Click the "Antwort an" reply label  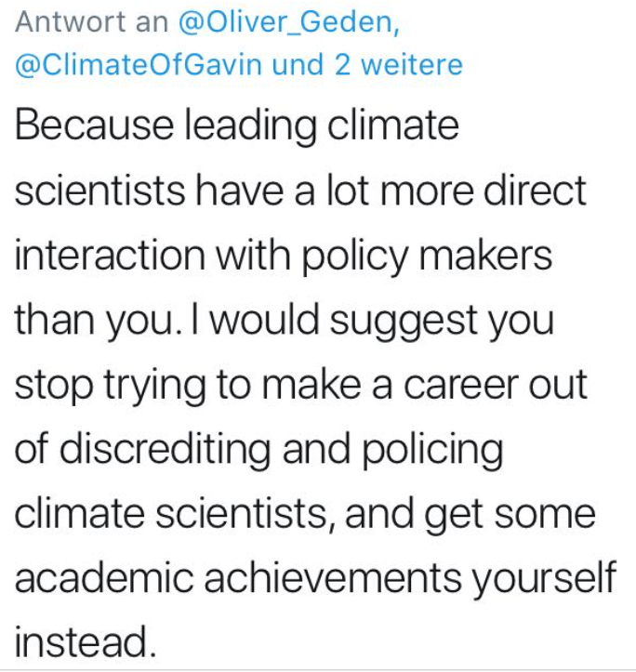tap(92, 22)
